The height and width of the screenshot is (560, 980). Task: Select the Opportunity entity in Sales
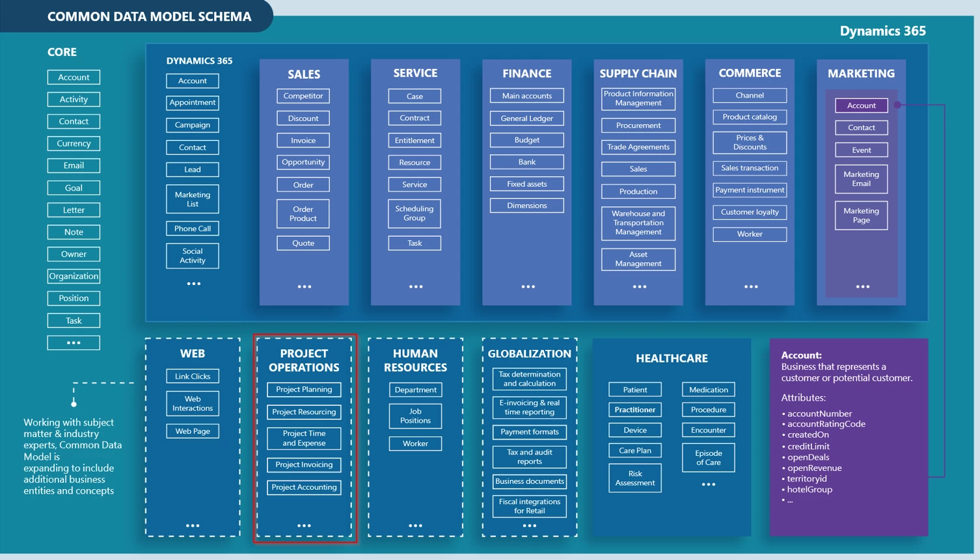pyautogui.click(x=303, y=162)
